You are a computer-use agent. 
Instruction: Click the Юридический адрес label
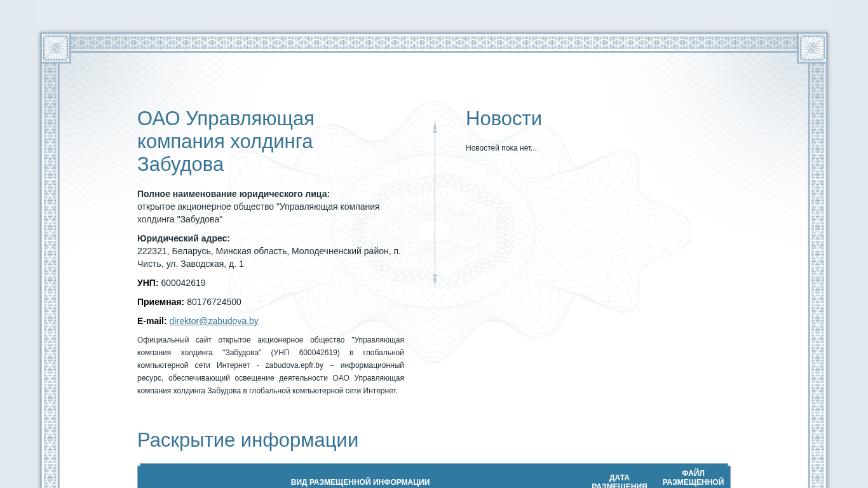[184, 238]
